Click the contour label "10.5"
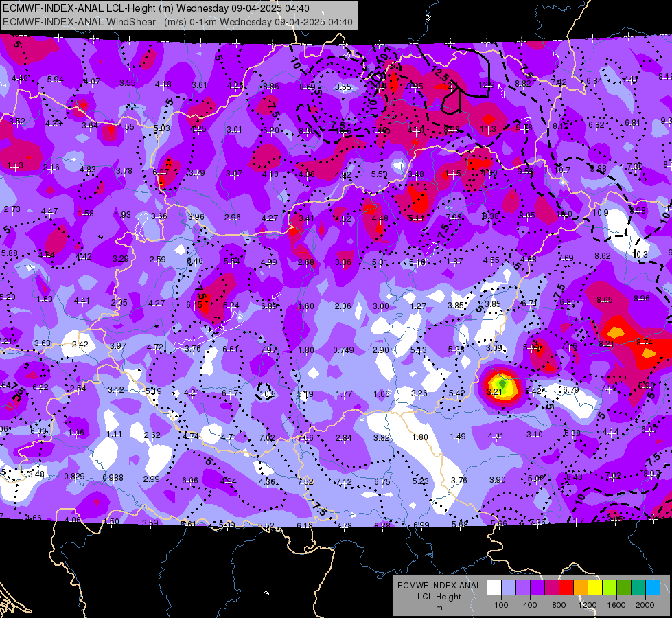This screenshot has height=618, width=672. tap(268, 393)
